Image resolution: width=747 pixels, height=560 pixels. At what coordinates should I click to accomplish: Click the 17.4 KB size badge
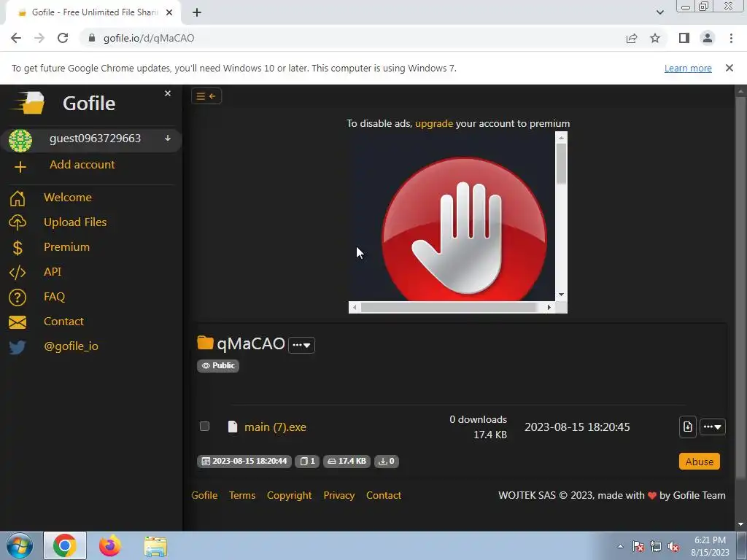[x=347, y=462]
